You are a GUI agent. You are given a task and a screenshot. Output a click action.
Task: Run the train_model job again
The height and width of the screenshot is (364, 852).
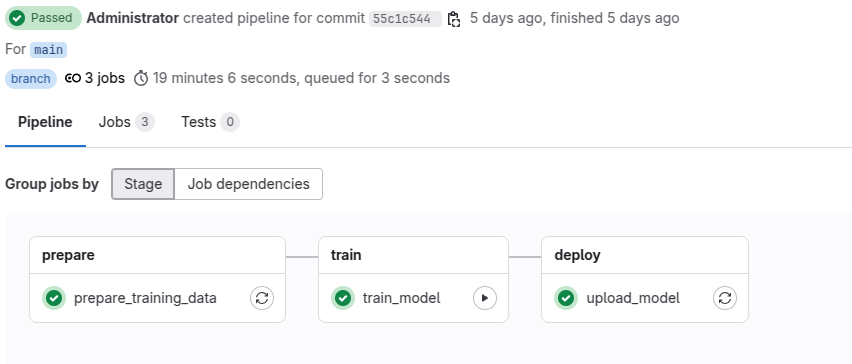(485, 298)
